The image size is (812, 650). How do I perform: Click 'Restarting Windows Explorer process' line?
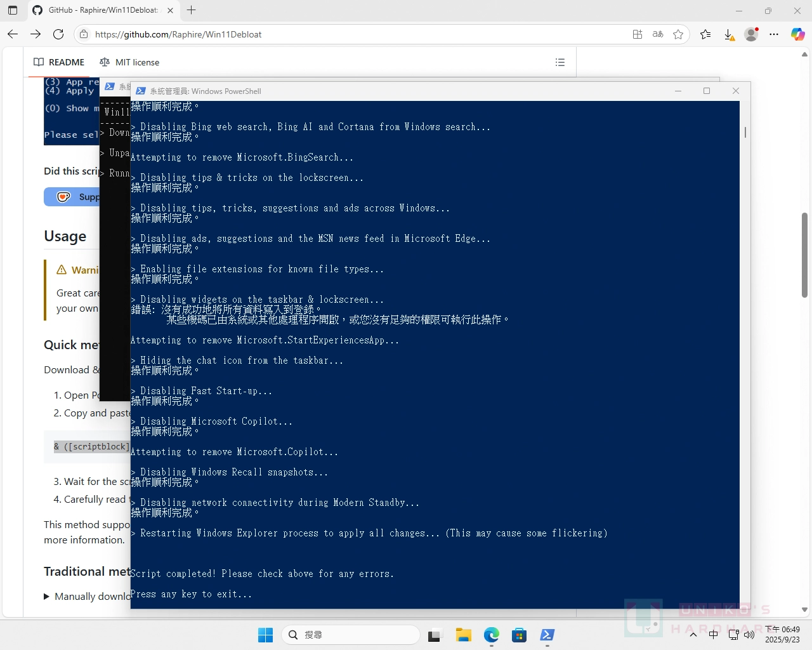coord(369,533)
